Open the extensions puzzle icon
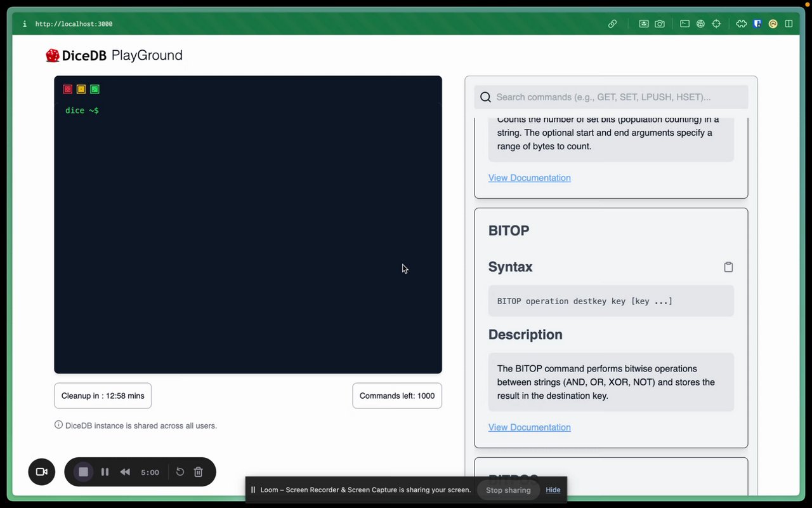 click(x=741, y=23)
